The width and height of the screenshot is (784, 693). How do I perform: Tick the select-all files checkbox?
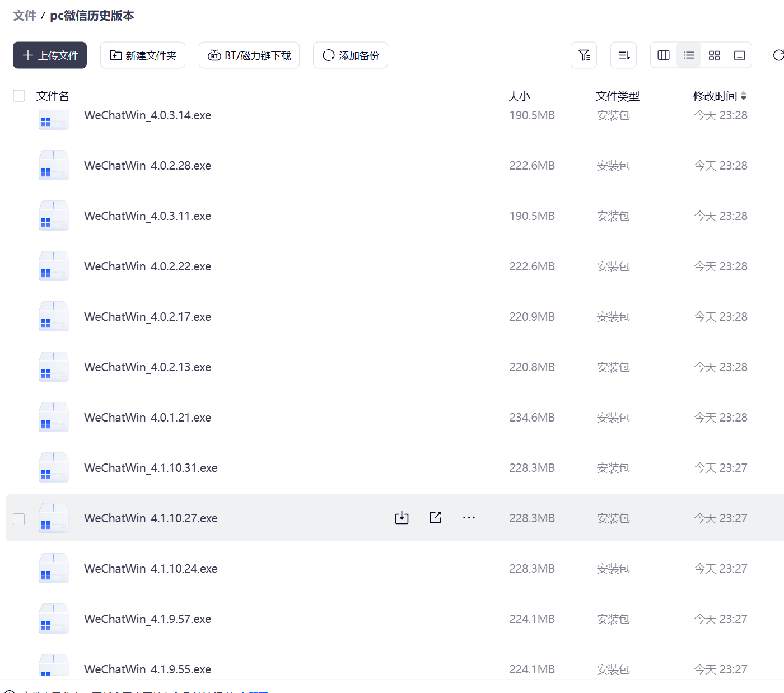[19, 96]
